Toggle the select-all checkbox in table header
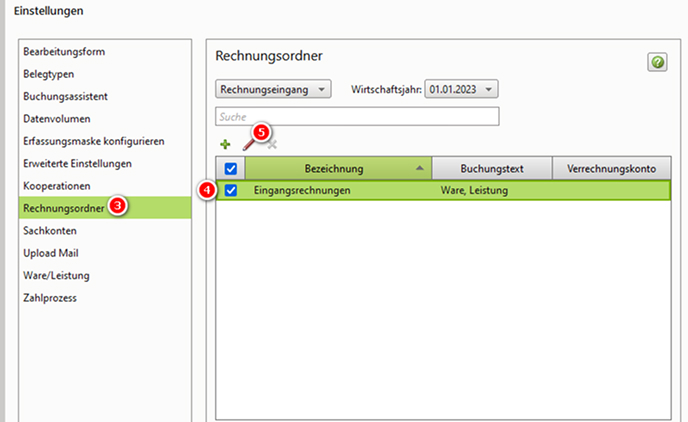This screenshot has width=688, height=422. pos(231,169)
